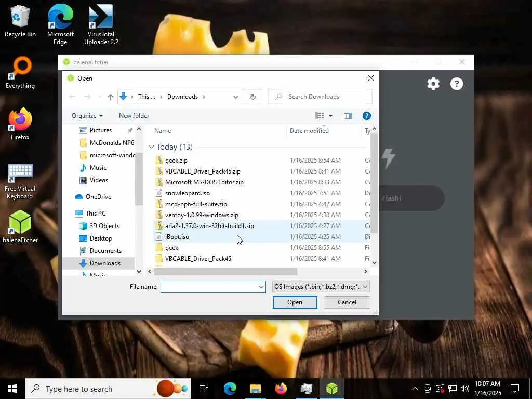Click navigation pane scroll down arrow
This screenshot has height=399, width=532.
pyautogui.click(x=139, y=271)
